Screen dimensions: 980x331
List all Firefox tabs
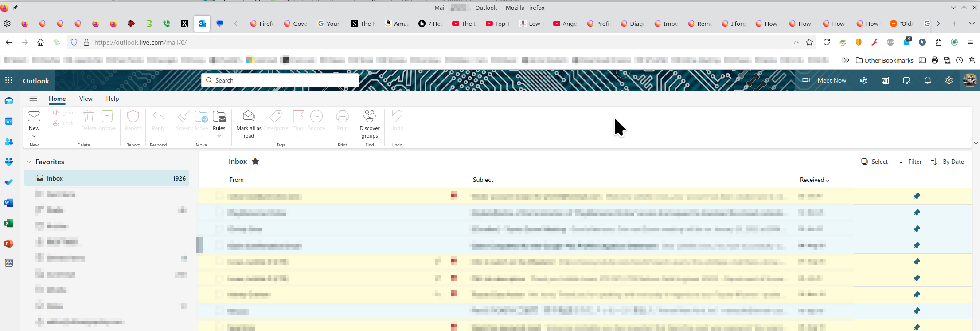pyautogui.click(x=972, y=24)
